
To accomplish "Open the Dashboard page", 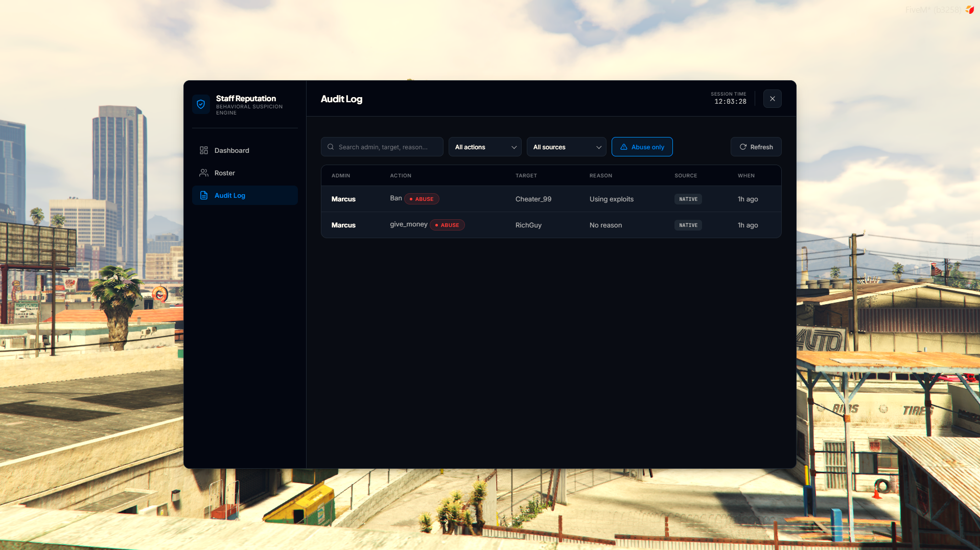I will pyautogui.click(x=245, y=150).
